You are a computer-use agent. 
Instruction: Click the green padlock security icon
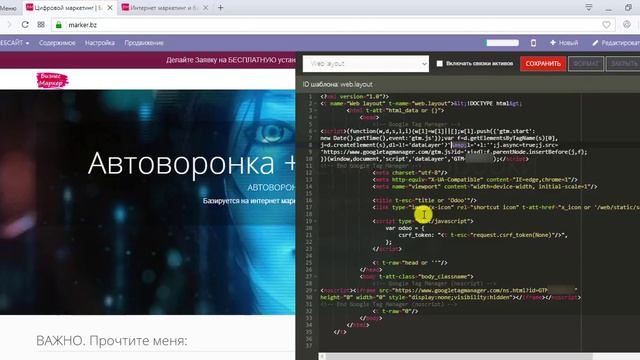pyautogui.click(x=58, y=25)
